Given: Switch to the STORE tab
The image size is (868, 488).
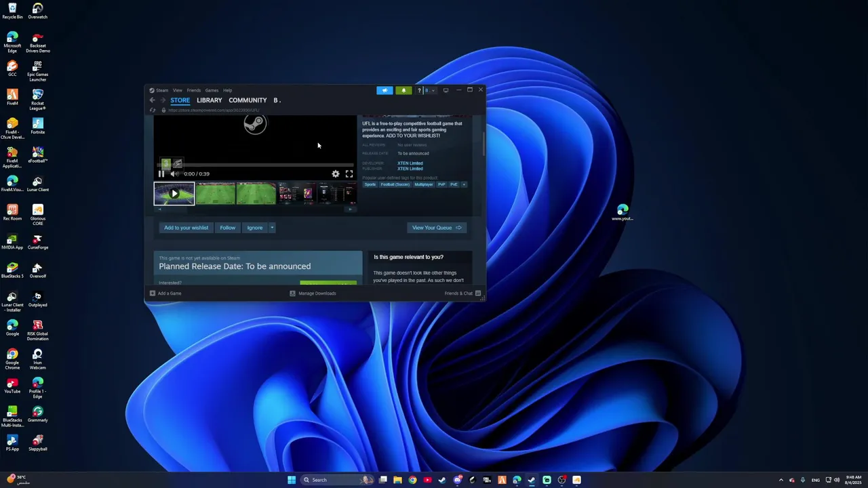Looking at the screenshot, I should 180,100.
